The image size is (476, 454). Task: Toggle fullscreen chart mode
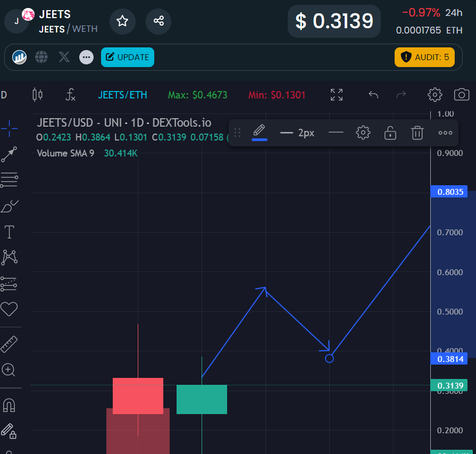[x=337, y=95]
